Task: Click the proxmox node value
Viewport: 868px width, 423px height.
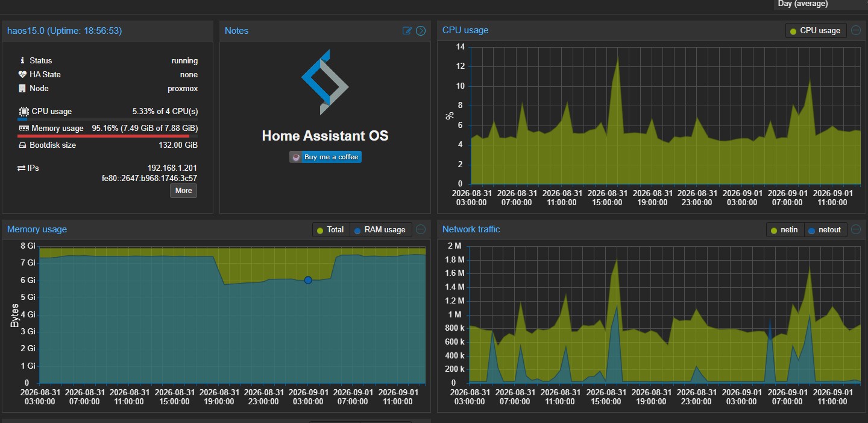Action: pyautogui.click(x=183, y=88)
